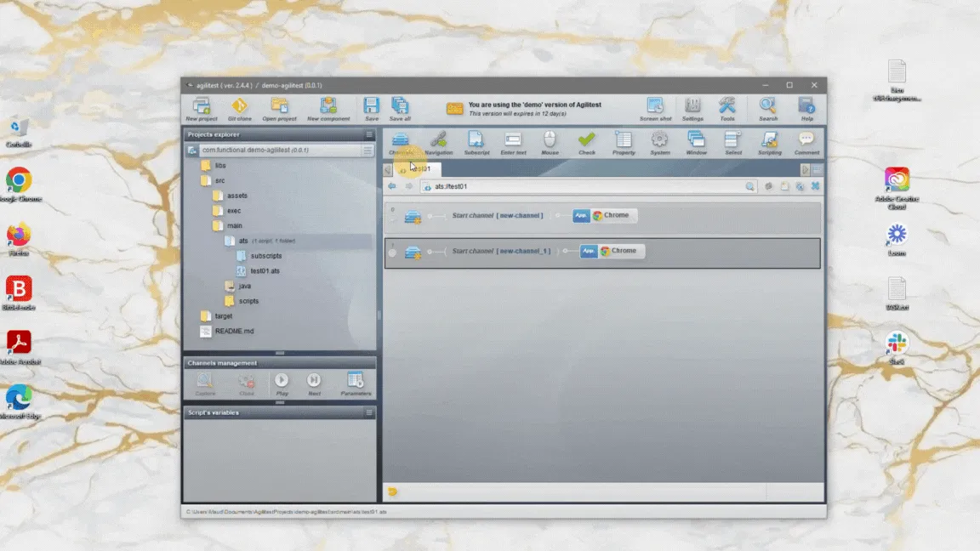
Task: Add a Navigation action
Action: click(439, 143)
